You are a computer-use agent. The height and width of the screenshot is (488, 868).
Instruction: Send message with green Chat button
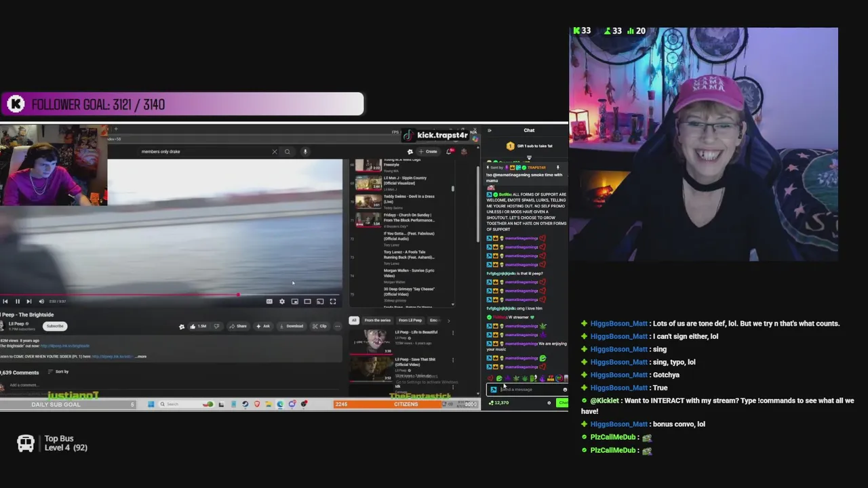[x=562, y=403]
